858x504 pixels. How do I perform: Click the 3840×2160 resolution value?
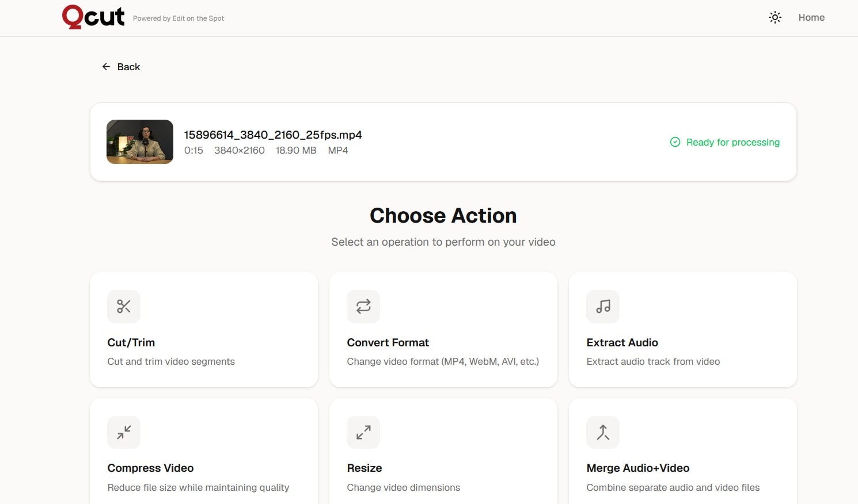click(x=240, y=150)
